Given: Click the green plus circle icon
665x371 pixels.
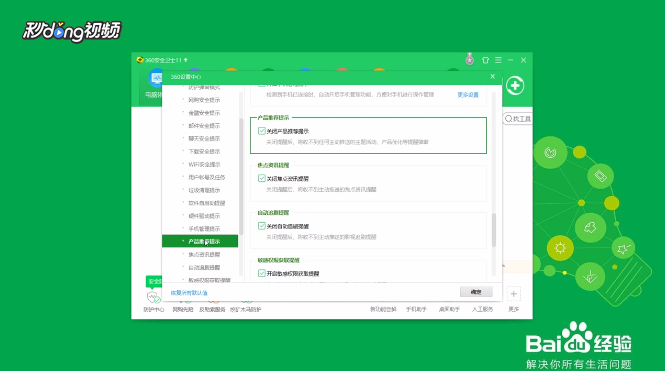Looking at the screenshot, I should [x=515, y=86].
